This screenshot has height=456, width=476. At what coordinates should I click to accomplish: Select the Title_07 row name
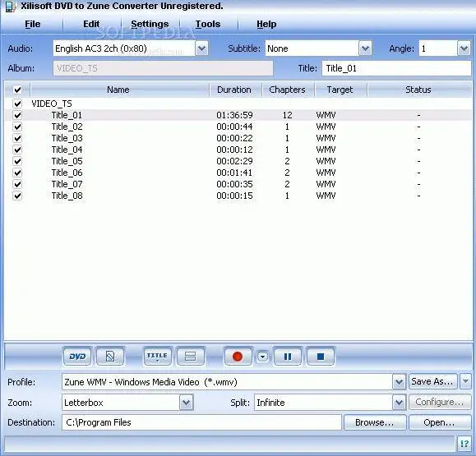tap(67, 185)
